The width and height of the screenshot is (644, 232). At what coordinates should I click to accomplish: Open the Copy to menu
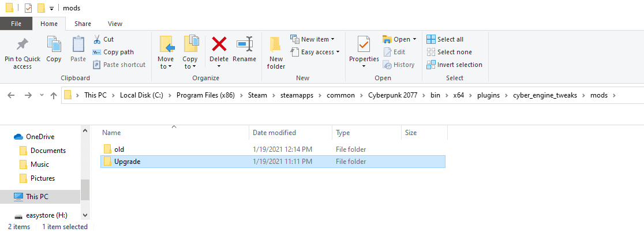pos(190,51)
